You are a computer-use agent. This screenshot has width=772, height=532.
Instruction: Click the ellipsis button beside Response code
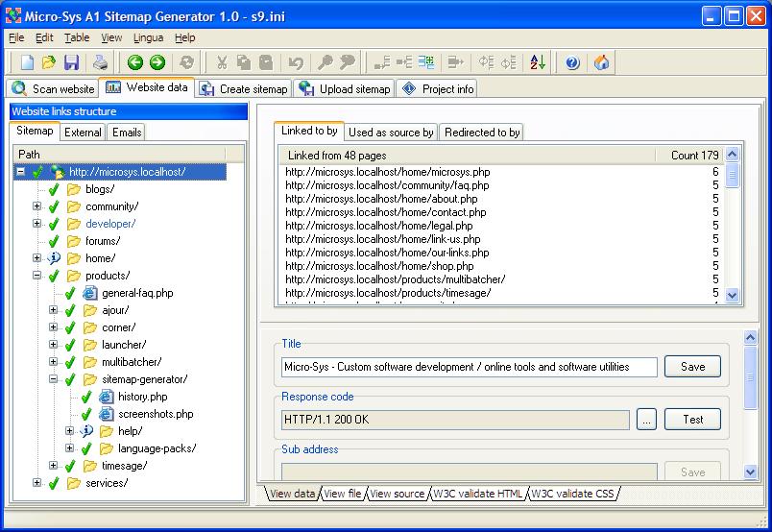(646, 420)
